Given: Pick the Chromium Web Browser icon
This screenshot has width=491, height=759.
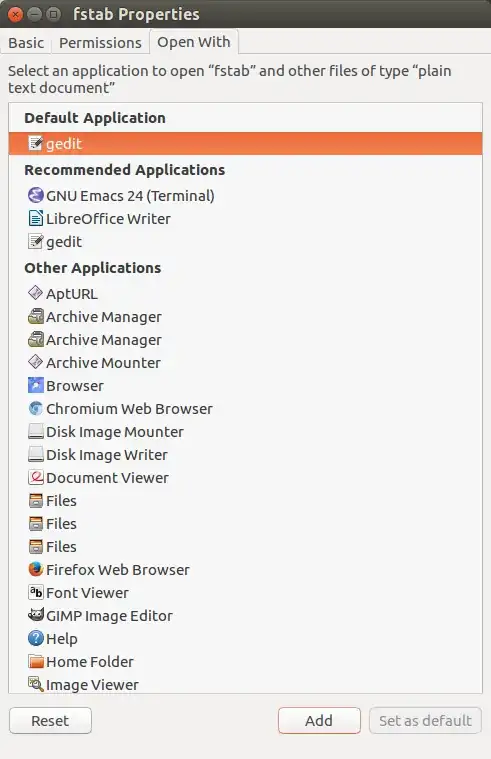Looking at the screenshot, I should (36, 409).
